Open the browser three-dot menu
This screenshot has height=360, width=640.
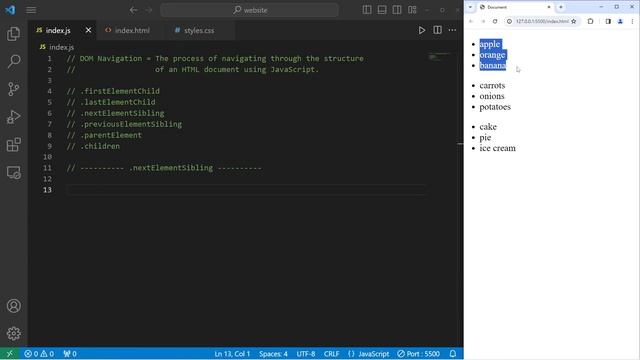click(632, 21)
